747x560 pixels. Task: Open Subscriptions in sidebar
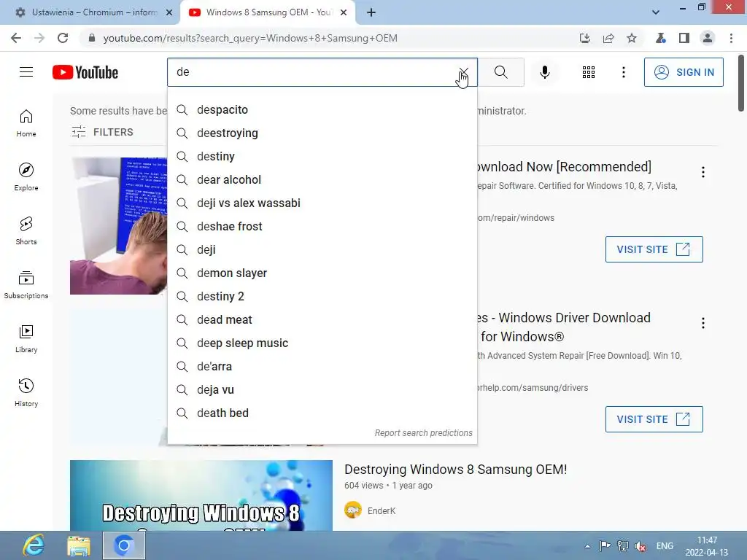(x=26, y=285)
